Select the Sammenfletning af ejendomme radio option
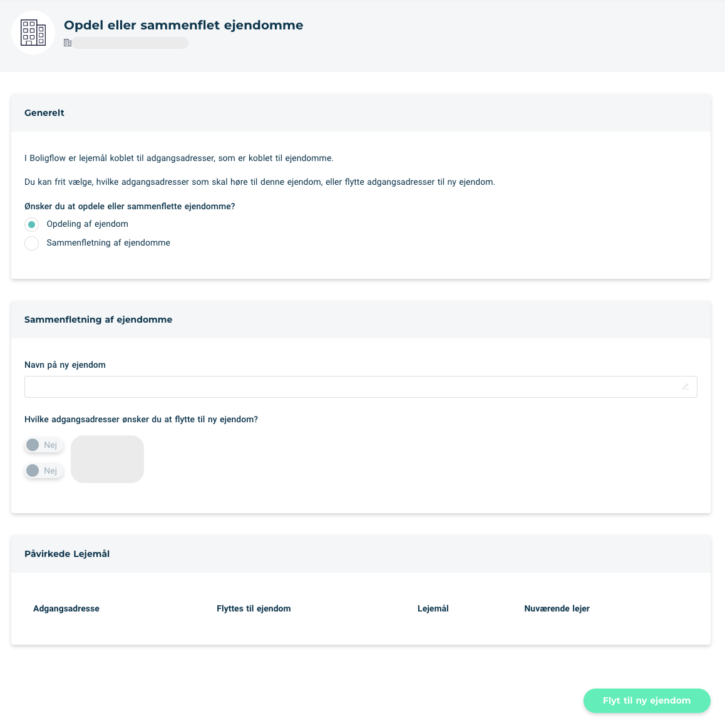Viewport: 725px width, 728px height. [31, 243]
